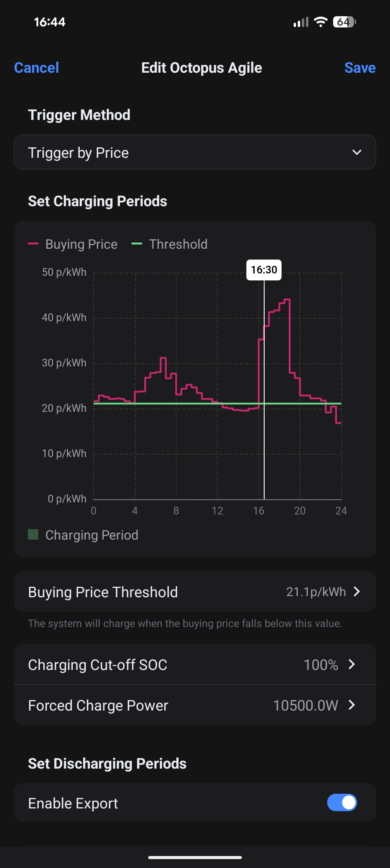Image resolution: width=390 pixels, height=868 pixels.
Task: Open Buying Price Threshold setting
Action: click(x=195, y=592)
